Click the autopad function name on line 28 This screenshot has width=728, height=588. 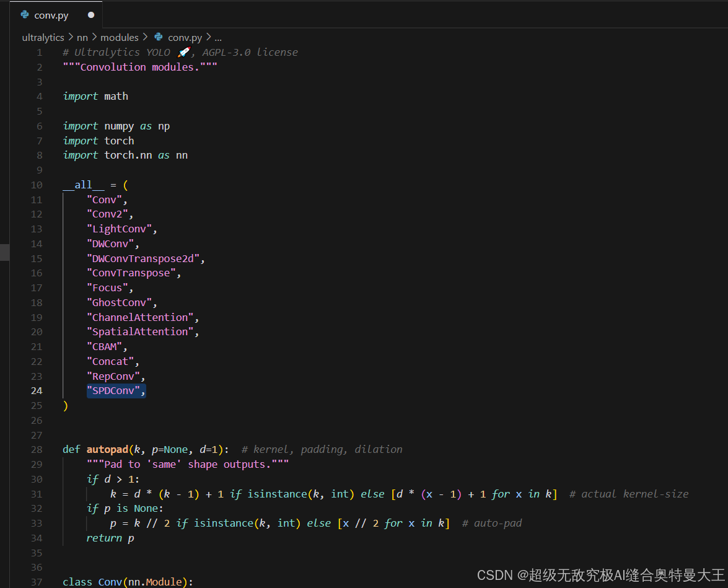(107, 449)
